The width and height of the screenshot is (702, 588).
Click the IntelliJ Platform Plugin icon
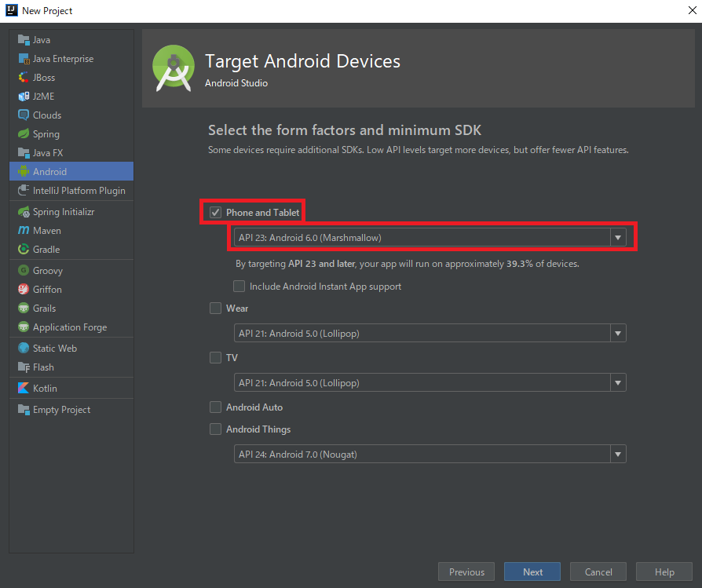pyautogui.click(x=24, y=190)
